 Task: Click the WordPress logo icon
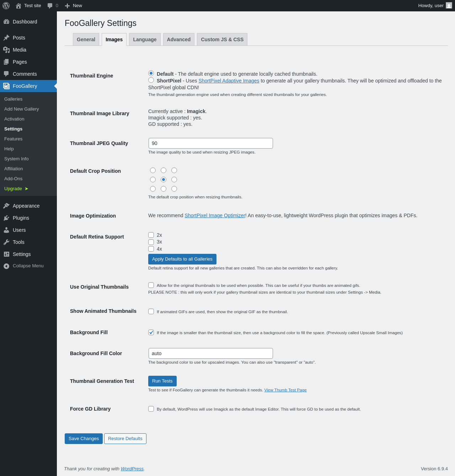[6, 6]
